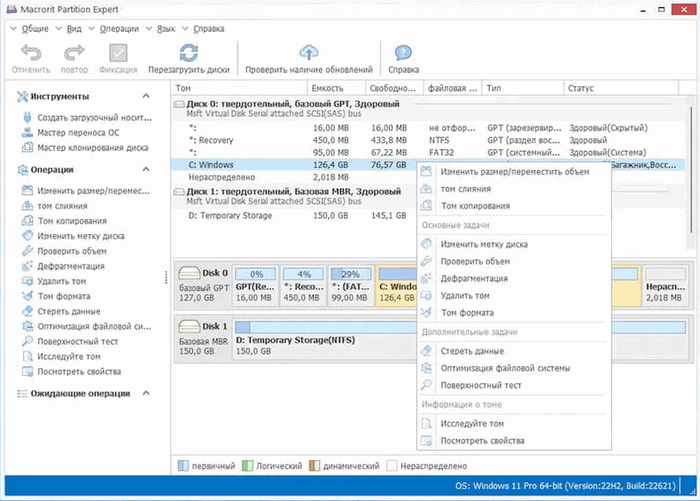Choose том слияния in context menu
The image size is (700, 501).
(x=514, y=189)
